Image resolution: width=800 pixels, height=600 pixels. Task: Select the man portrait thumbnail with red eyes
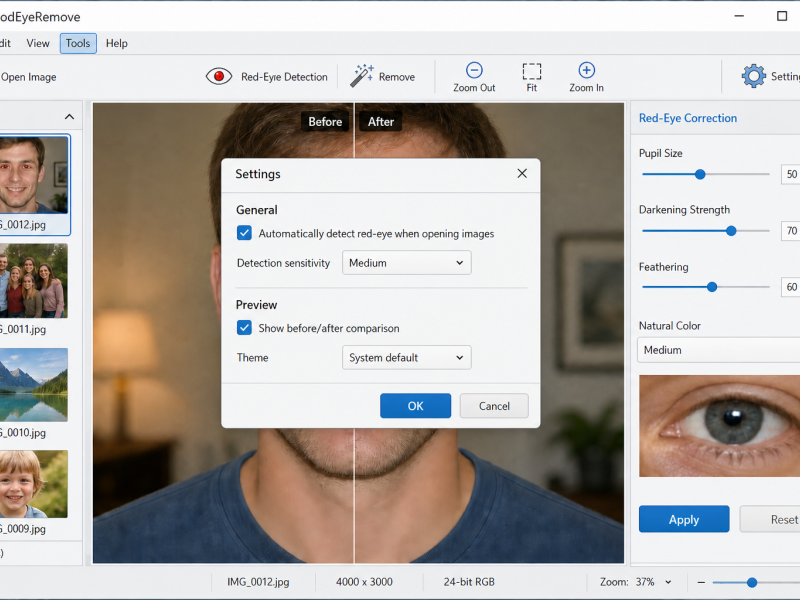(x=33, y=175)
